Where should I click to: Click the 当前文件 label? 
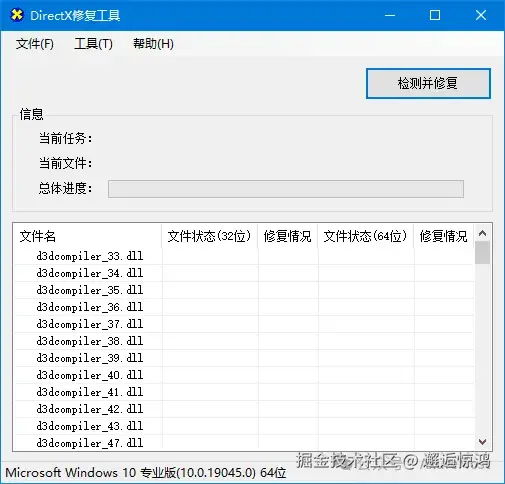65,163
